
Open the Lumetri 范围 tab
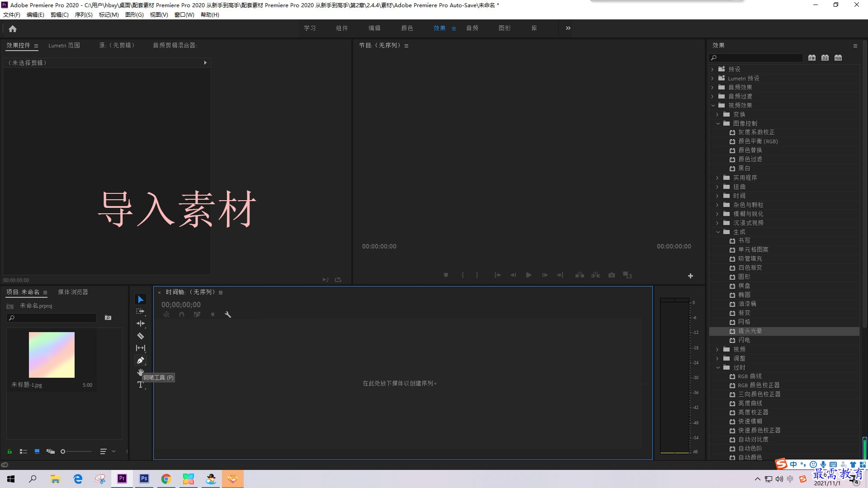tap(64, 45)
